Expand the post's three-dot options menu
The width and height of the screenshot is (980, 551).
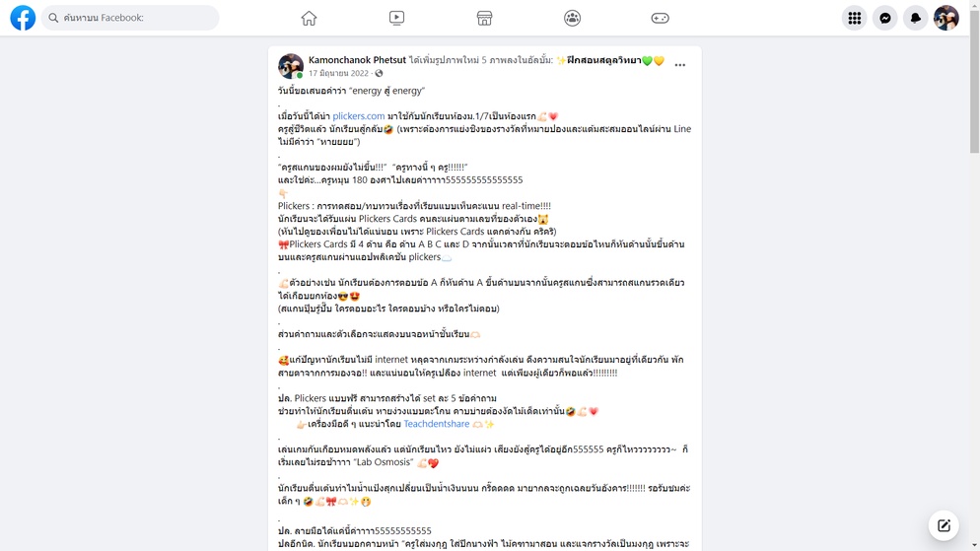[680, 65]
